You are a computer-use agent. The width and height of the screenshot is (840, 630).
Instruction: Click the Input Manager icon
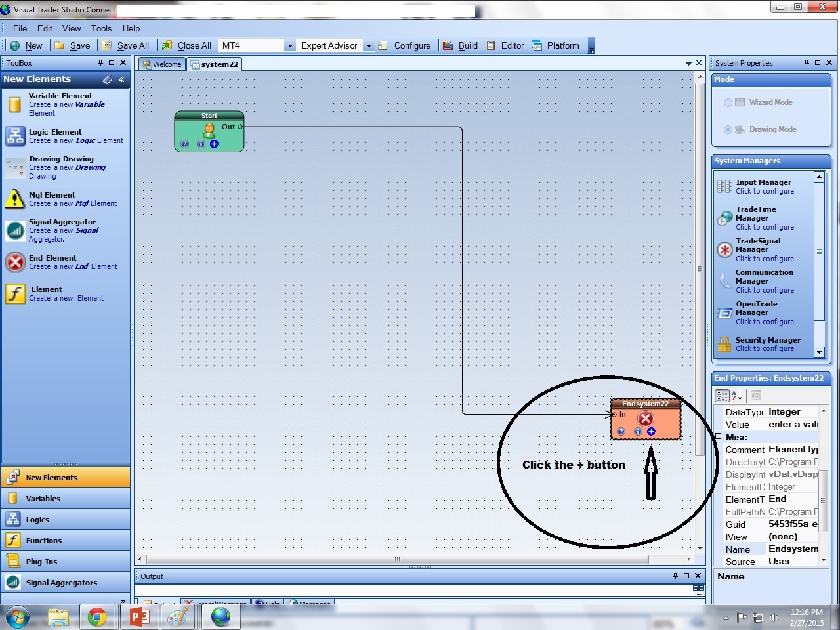click(x=724, y=186)
